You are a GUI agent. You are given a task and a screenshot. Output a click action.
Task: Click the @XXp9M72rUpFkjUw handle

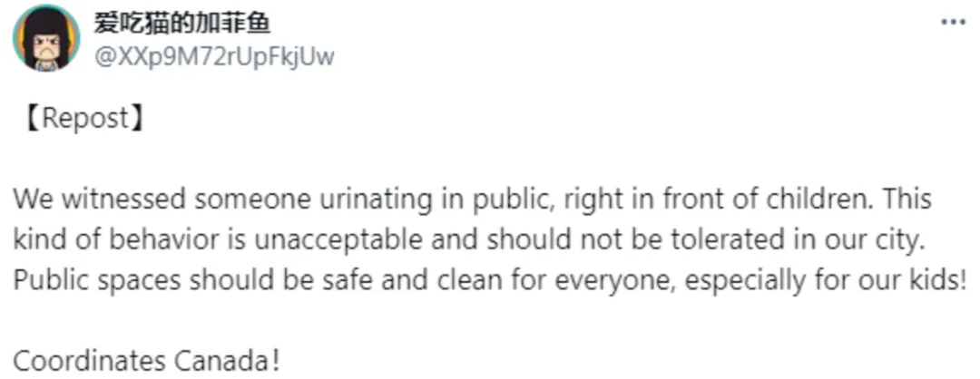tap(214, 57)
